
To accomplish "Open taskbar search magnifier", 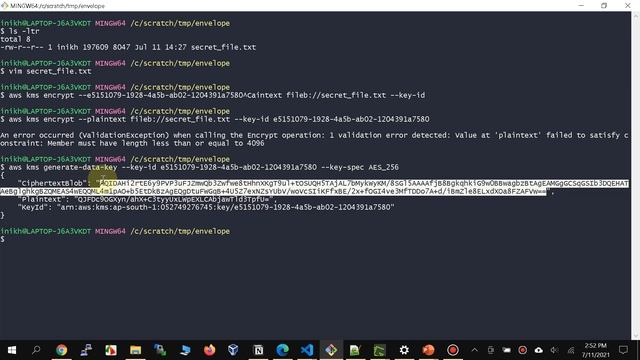I will click(x=36, y=350).
